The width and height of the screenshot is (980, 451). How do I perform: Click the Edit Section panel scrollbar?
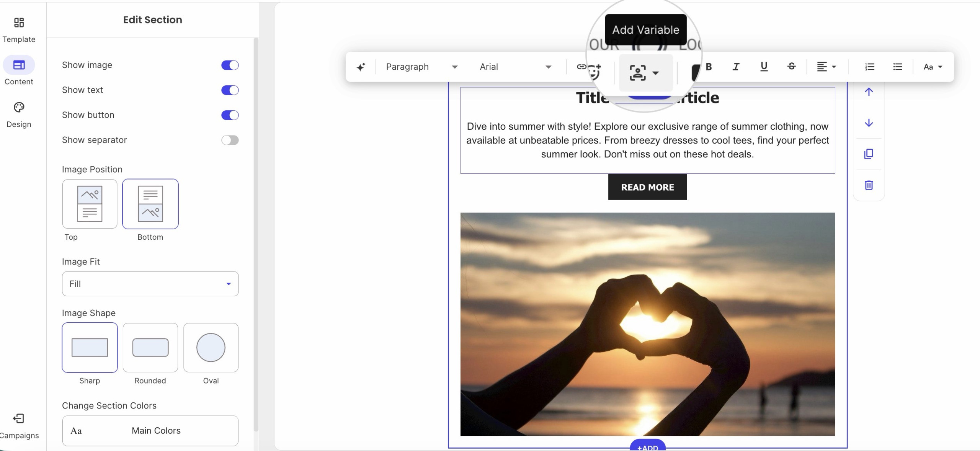click(x=256, y=234)
